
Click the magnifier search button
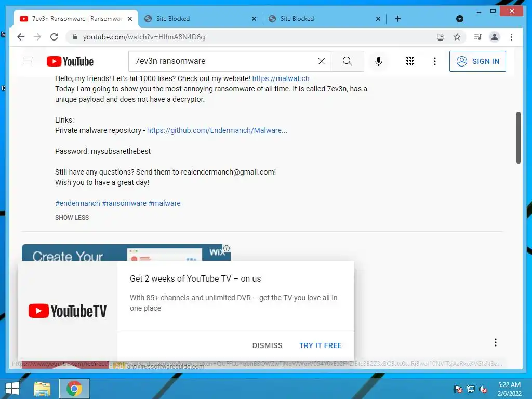point(348,61)
